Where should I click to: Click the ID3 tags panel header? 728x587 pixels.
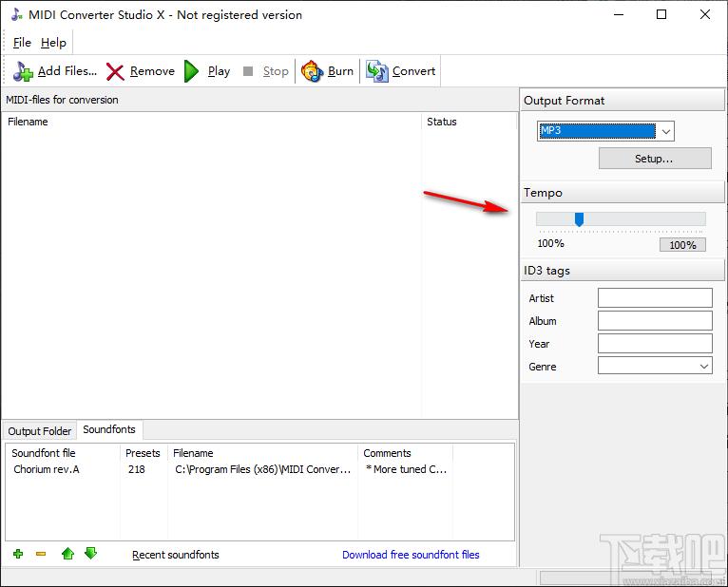tap(623, 270)
